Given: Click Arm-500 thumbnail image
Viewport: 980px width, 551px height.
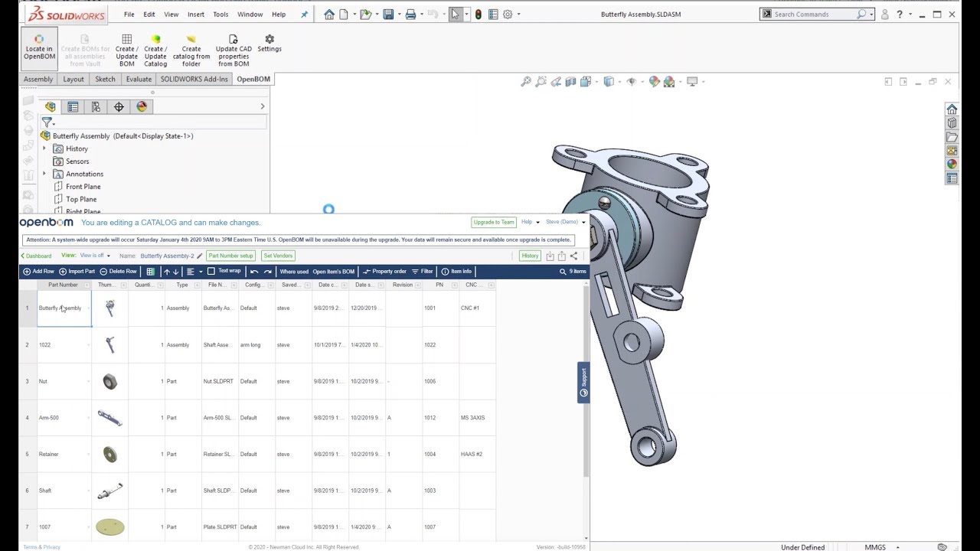Looking at the screenshot, I should coord(109,418).
